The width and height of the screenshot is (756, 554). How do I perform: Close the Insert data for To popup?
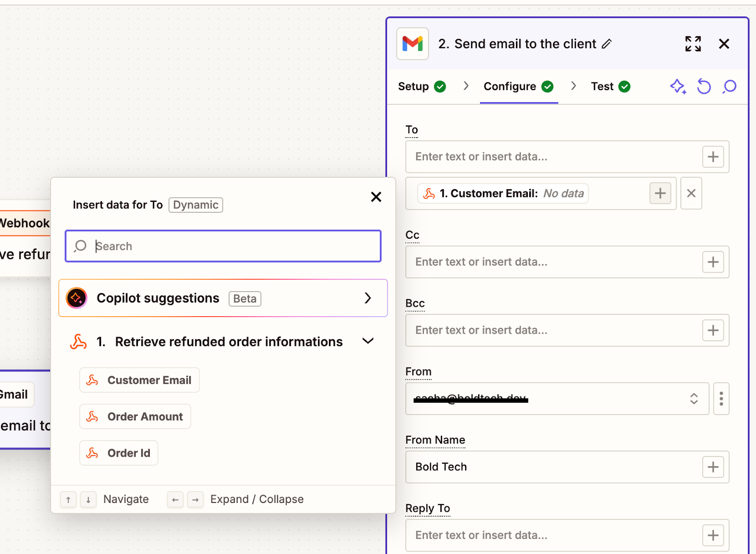point(376,197)
